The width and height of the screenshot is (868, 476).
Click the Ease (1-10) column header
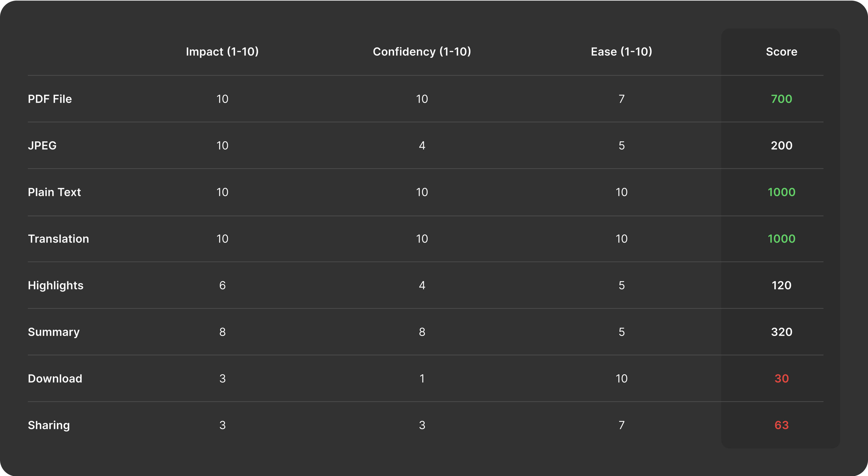[x=621, y=51]
